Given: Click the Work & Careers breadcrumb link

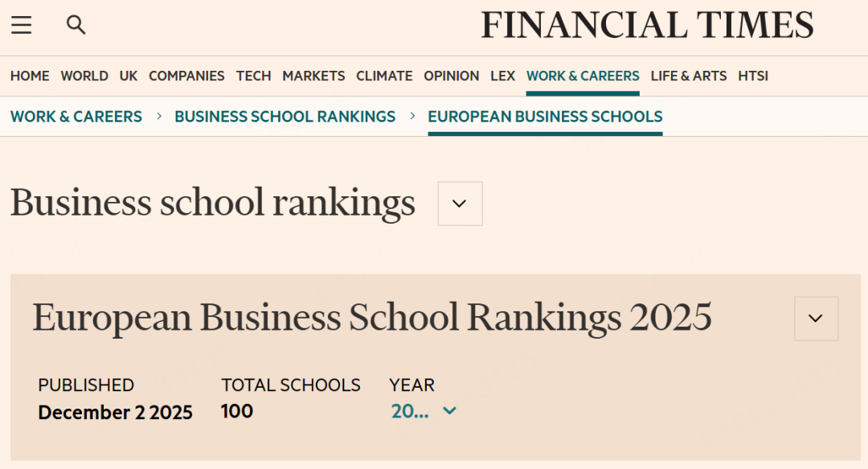Looking at the screenshot, I should (76, 117).
